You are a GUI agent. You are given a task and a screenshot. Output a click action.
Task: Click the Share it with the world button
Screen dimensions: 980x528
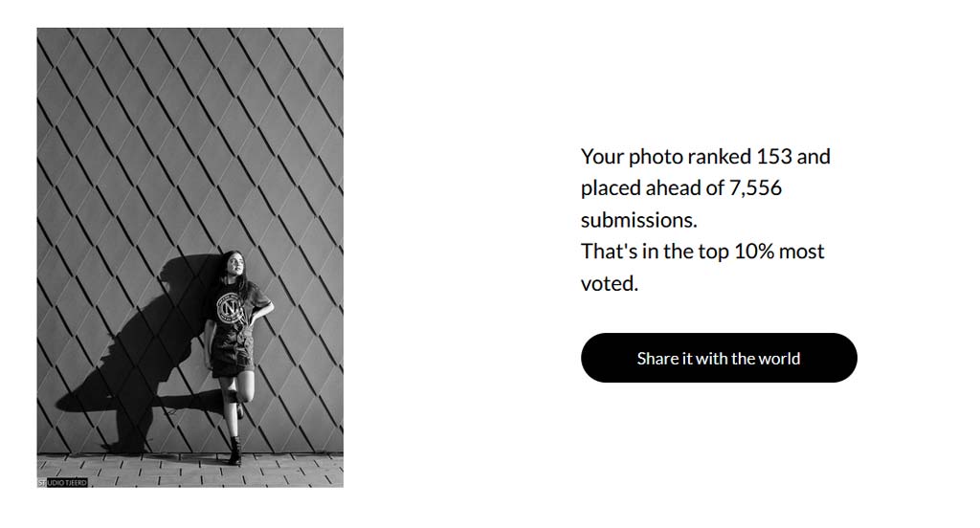point(719,358)
